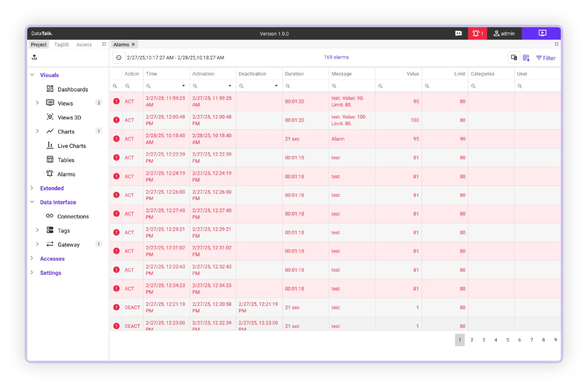Viewport: 588px width, 388px height.
Task: Click the Message column search field
Action: point(354,86)
